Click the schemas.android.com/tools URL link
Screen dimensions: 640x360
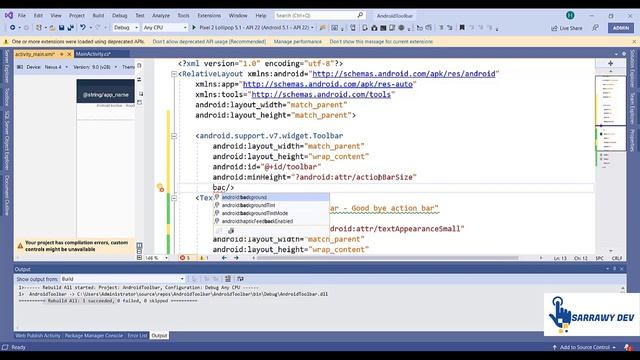(x=321, y=94)
